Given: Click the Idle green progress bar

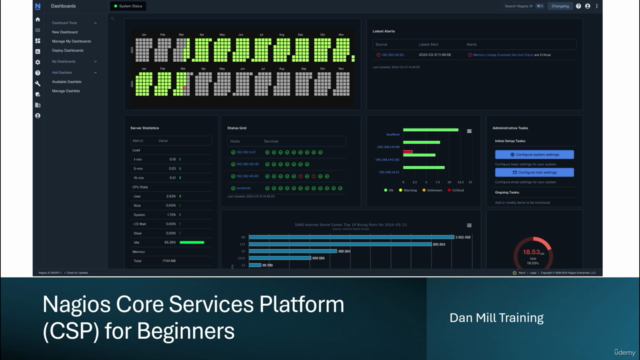Looking at the screenshot, I should 192,242.
